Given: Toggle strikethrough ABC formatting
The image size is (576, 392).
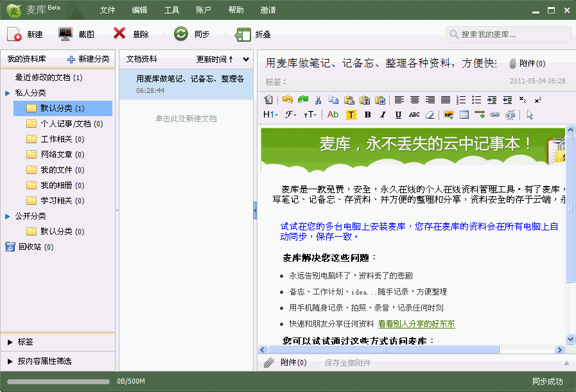Looking at the screenshot, I should coord(414,115).
